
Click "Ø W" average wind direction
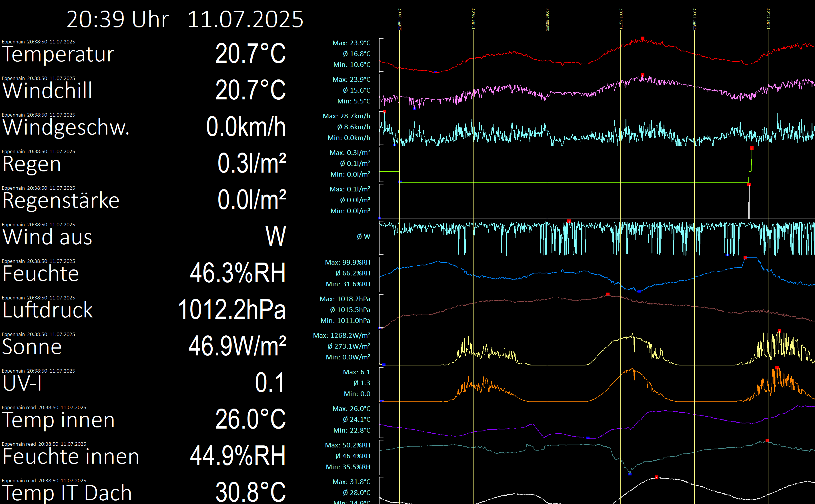pos(363,237)
